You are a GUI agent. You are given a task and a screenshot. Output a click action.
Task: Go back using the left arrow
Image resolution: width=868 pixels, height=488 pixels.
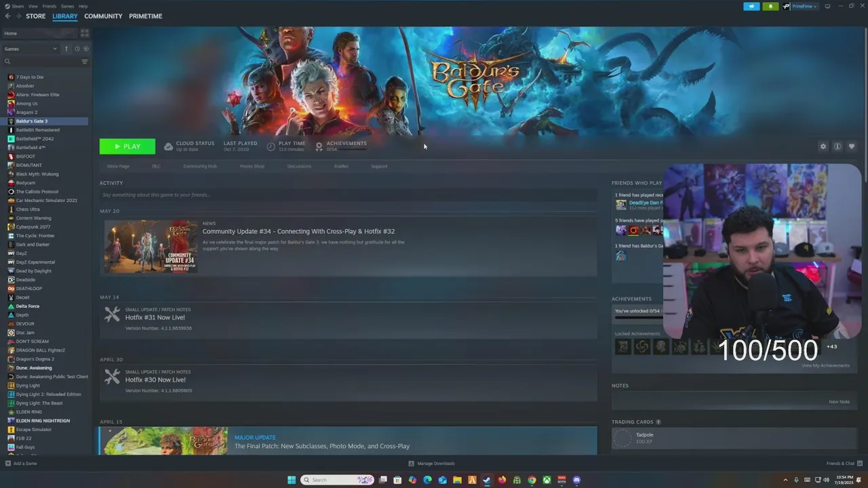(x=7, y=16)
